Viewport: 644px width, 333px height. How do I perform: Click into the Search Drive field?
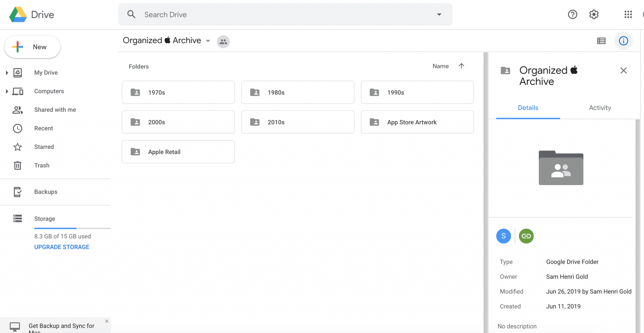(277, 15)
